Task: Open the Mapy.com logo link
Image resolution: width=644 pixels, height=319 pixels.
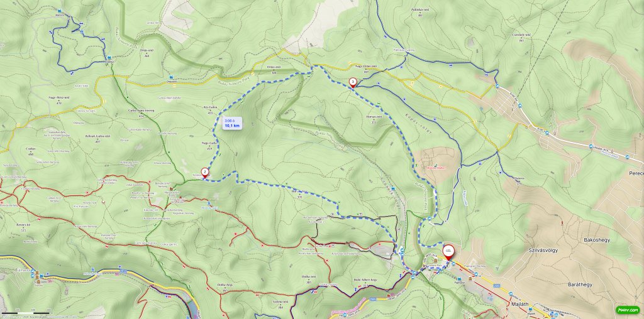Action: [628, 310]
